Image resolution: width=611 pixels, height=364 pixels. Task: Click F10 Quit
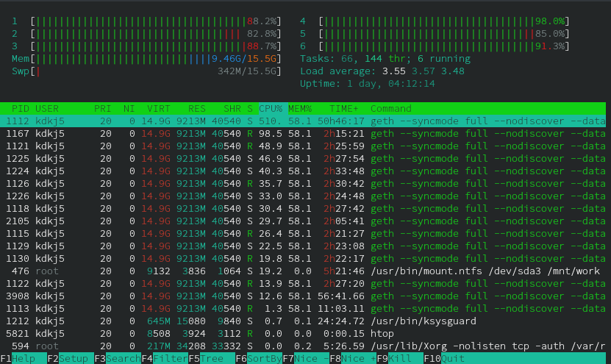[x=444, y=359]
